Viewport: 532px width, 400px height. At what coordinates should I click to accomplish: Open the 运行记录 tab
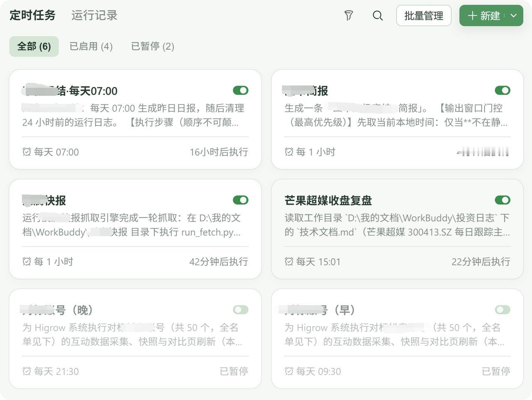pyautogui.click(x=94, y=15)
